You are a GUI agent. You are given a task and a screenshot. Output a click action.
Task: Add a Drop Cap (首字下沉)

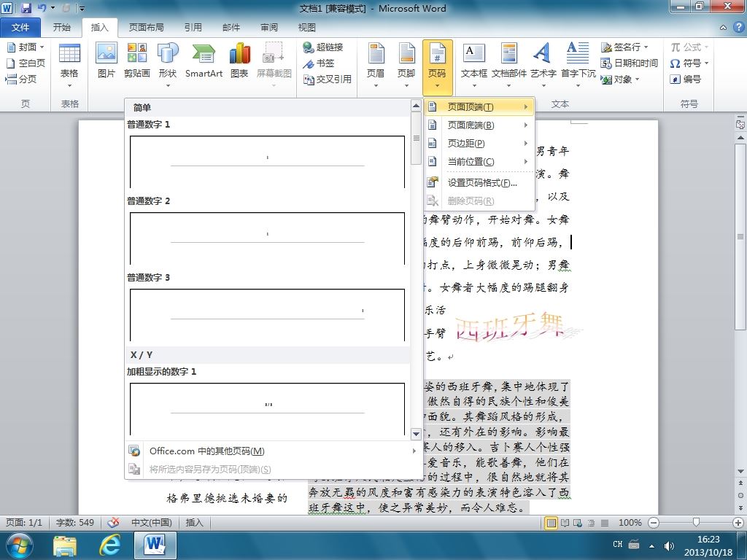[x=578, y=65]
